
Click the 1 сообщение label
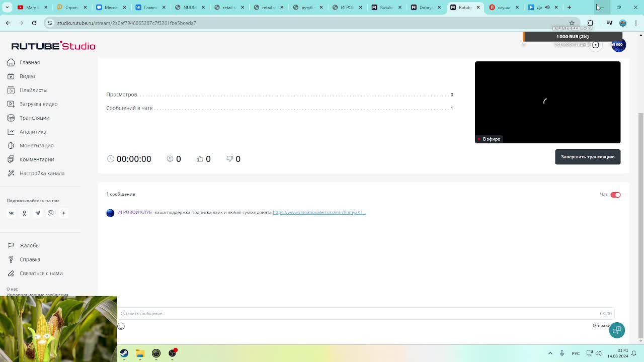[x=121, y=194]
